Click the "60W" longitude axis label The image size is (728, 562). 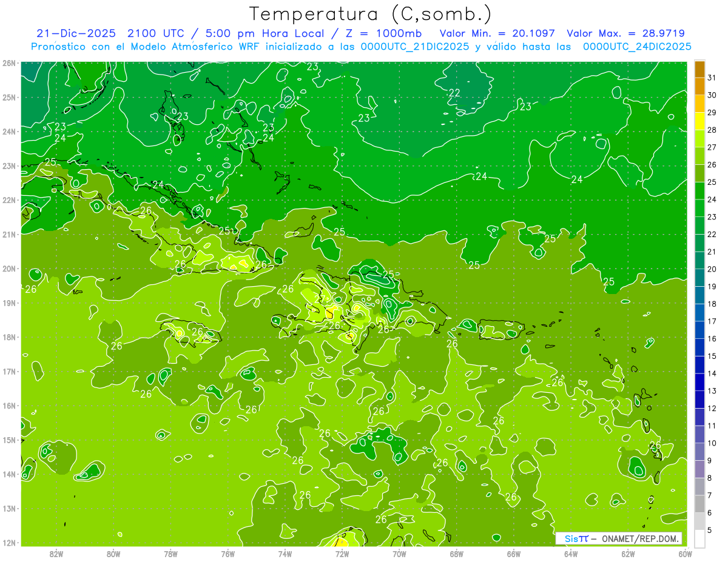[686, 554]
